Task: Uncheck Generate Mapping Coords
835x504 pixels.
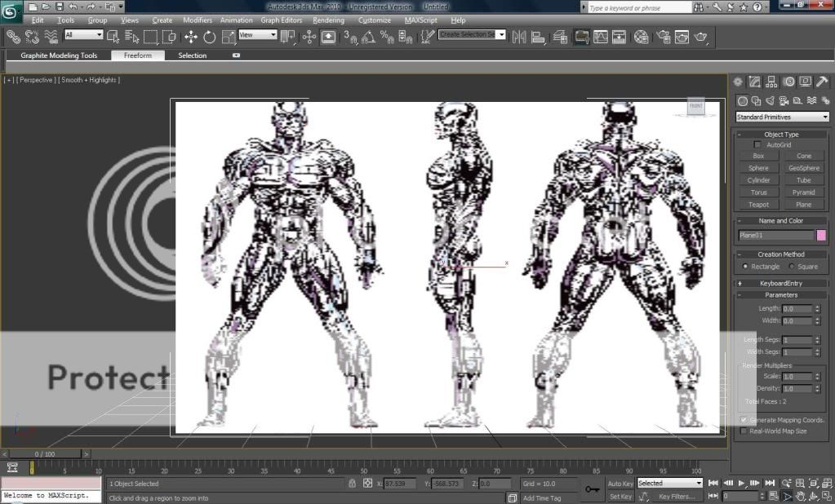Action: 744,420
